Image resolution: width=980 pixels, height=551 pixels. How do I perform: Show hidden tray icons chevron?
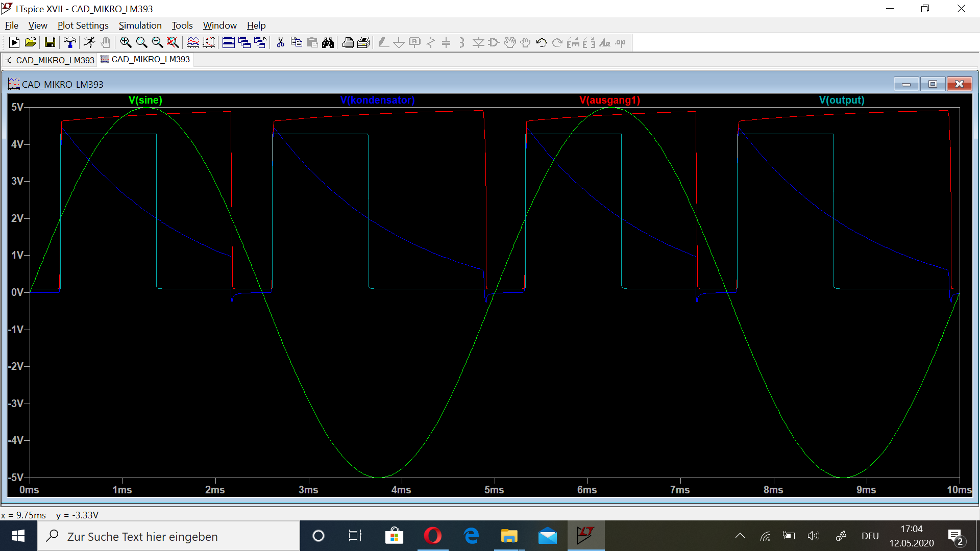(x=740, y=536)
